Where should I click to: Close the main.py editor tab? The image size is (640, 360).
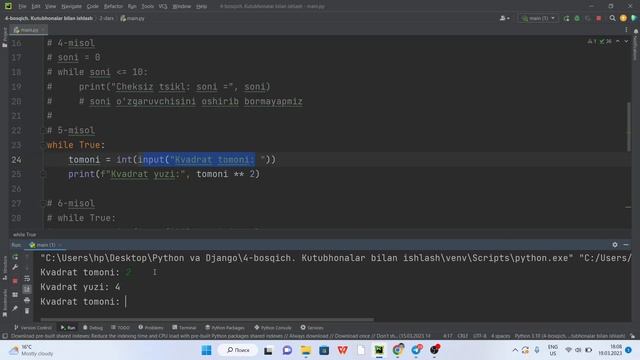(x=43, y=30)
